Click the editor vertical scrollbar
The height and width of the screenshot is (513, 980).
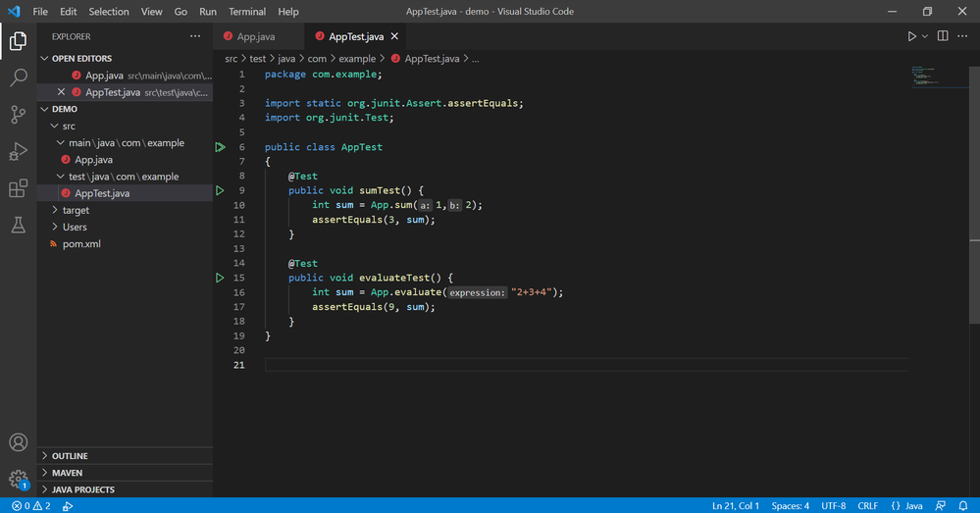[x=974, y=195]
